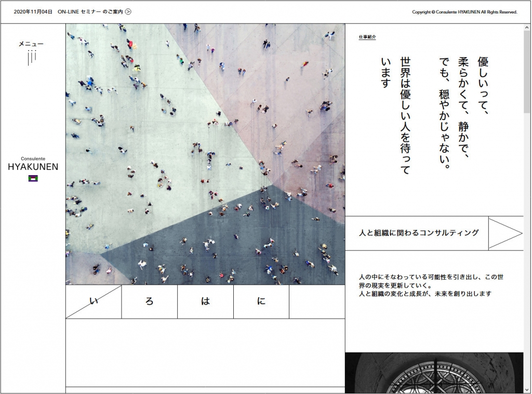Open the menu via three-line icon
The height and width of the screenshot is (394, 532).
[x=32, y=58]
